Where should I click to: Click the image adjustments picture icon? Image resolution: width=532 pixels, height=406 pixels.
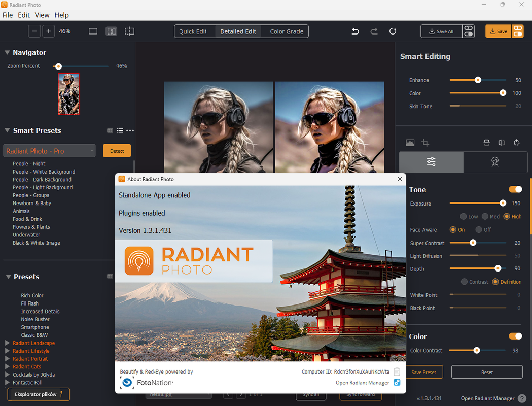pyautogui.click(x=410, y=143)
